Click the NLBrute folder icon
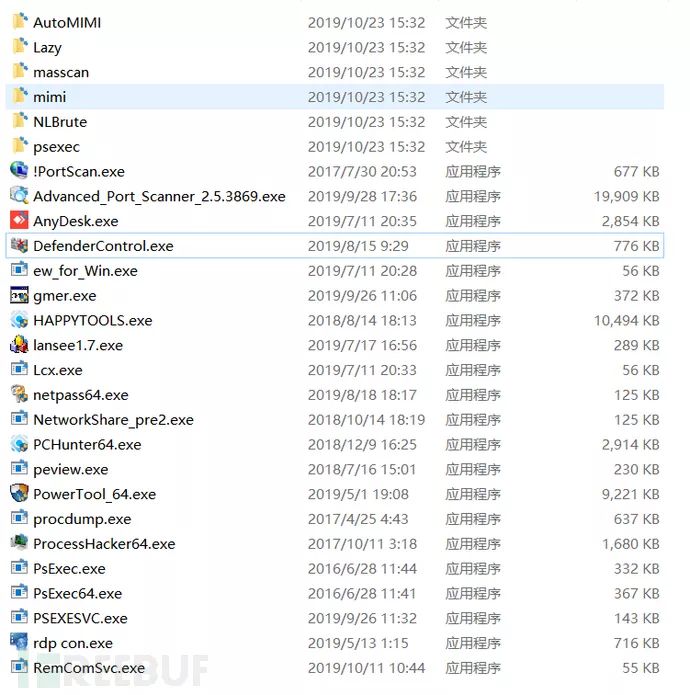The image size is (690, 695). [19, 121]
